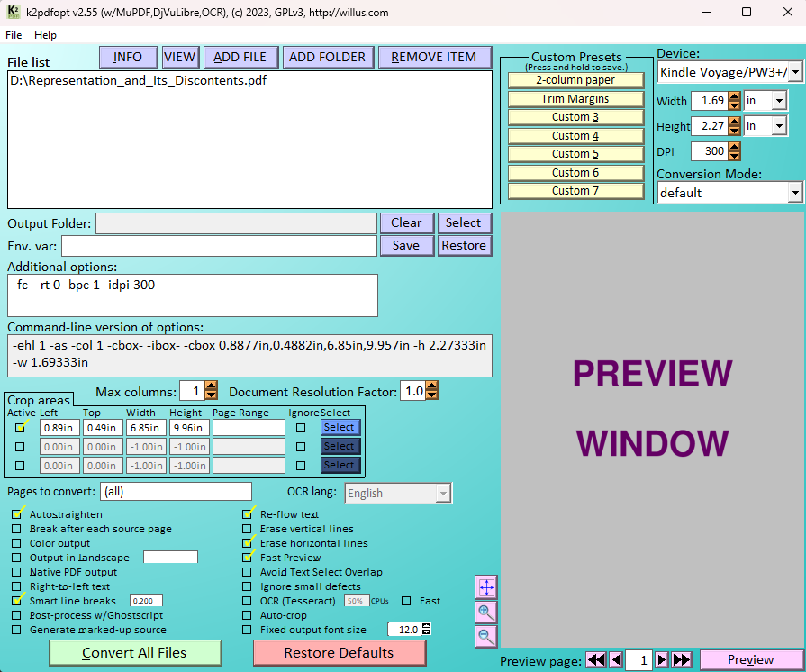The height and width of the screenshot is (672, 806).
Task: Click the INFO button
Action: pos(128,57)
